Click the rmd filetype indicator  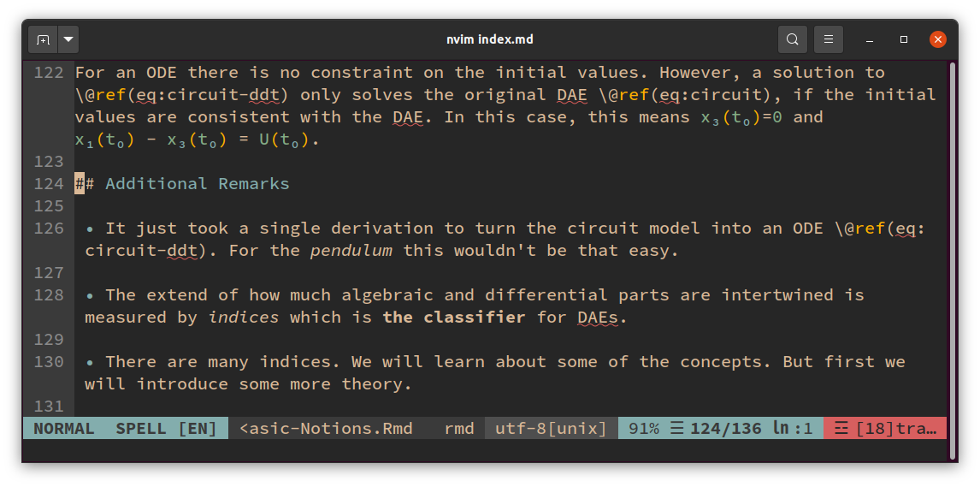459,429
